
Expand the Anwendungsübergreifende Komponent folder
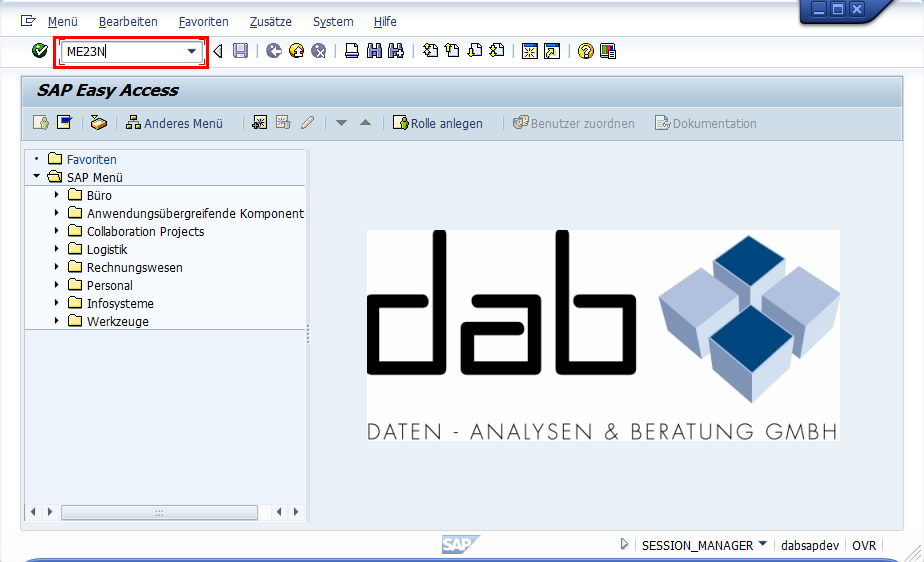[x=57, y=213]
